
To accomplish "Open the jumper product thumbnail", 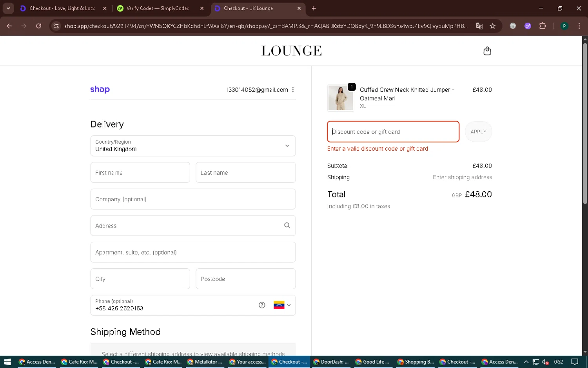I will [x=340, y=98].
